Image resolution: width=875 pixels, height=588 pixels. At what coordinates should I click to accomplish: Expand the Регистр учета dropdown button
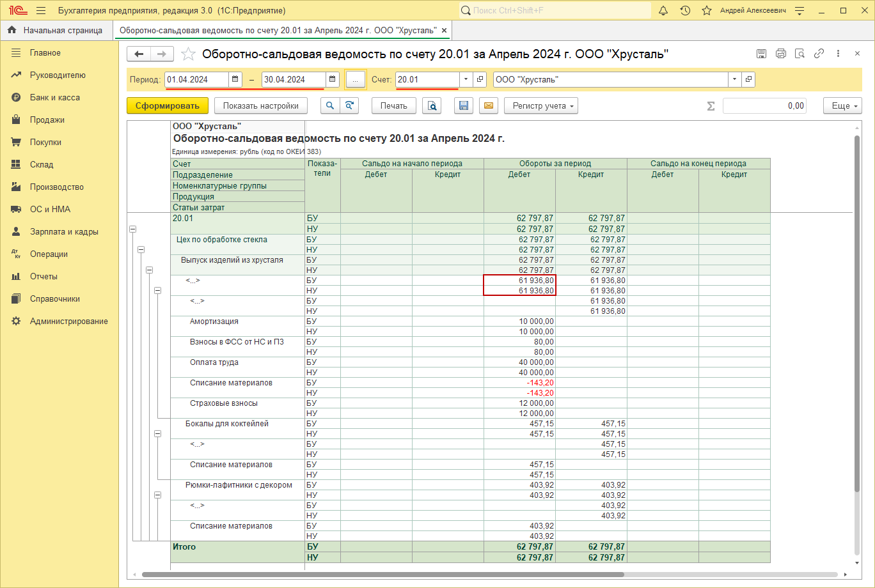coord(540,106)
